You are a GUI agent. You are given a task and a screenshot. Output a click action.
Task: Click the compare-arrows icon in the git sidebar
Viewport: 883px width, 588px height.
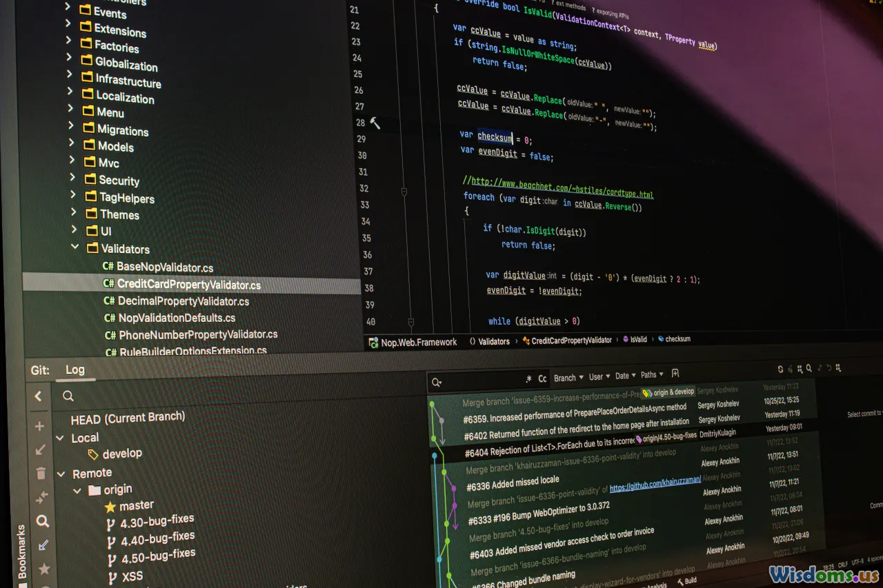pos(41,497)
